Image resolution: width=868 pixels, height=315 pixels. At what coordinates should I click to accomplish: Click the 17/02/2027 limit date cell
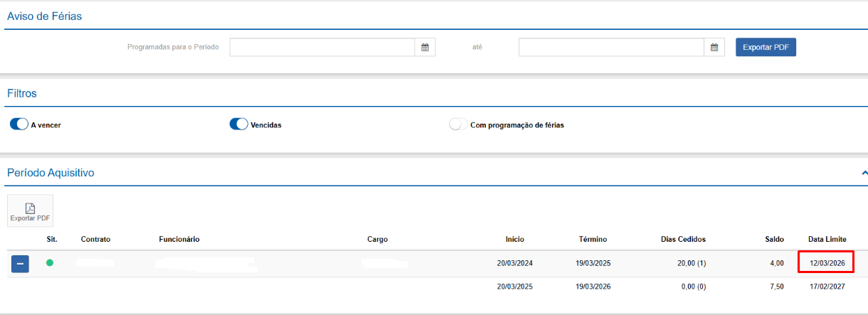tap(827, 287)
